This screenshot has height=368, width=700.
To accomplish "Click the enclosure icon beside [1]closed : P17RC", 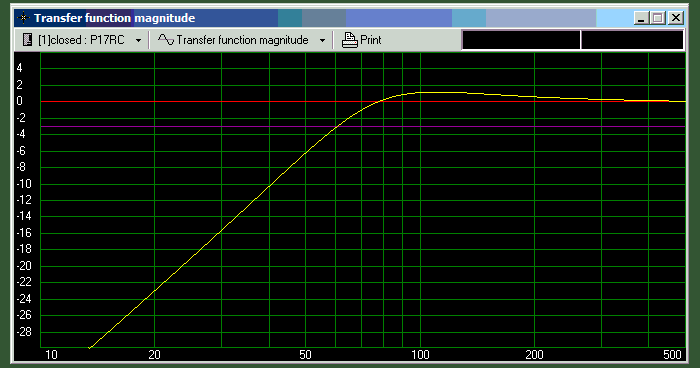I will [27, 40].
